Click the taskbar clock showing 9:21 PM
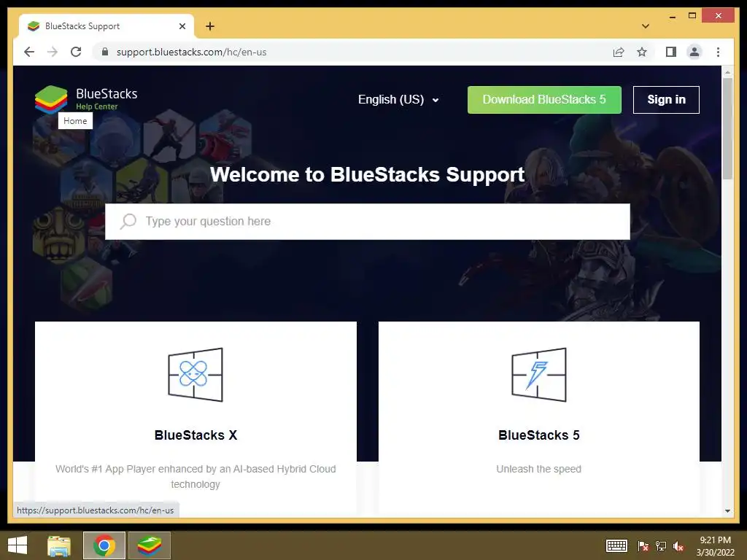Viewport: 747px width, 560px height. [715, 545]
